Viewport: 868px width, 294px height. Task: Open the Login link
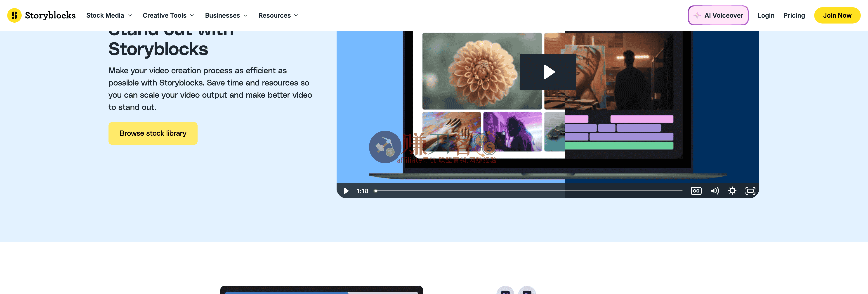click(766, 16)
